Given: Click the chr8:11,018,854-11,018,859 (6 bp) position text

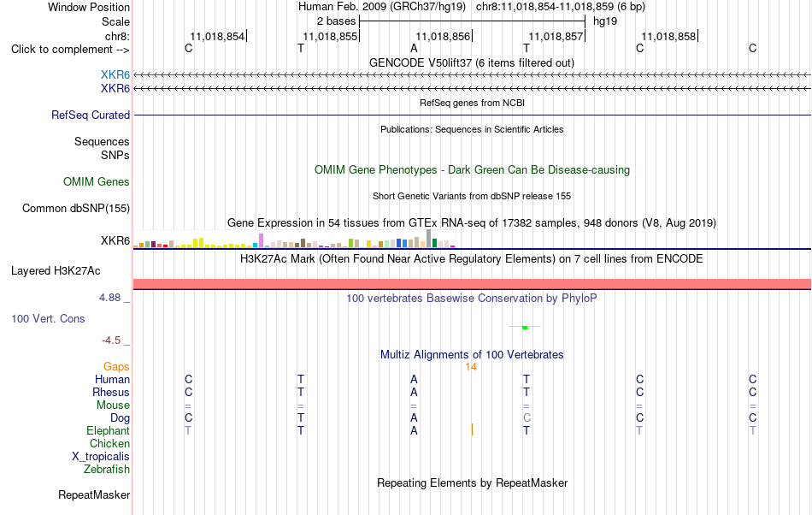Looking at the screenshot, I should tap(561, 7).
